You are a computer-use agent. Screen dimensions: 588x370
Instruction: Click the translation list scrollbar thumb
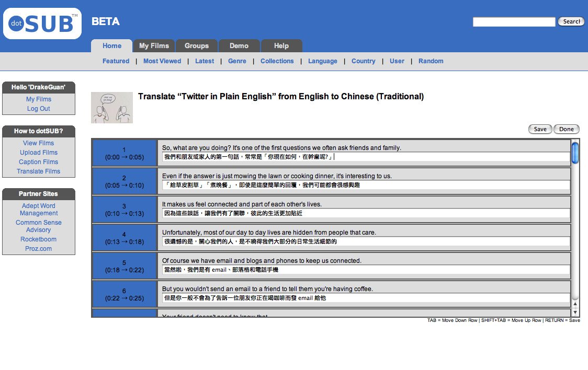[575, 153]
